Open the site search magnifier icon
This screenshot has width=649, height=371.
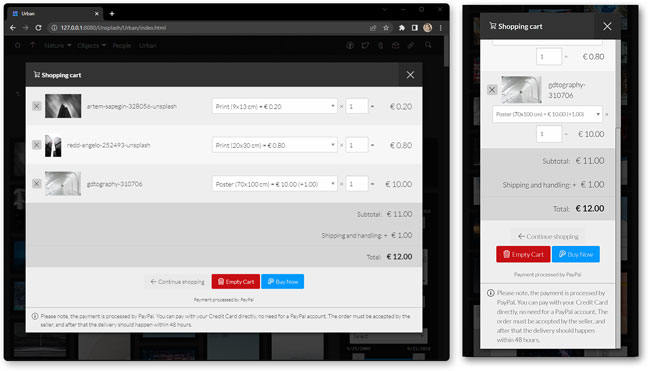(x=428, y=45)
